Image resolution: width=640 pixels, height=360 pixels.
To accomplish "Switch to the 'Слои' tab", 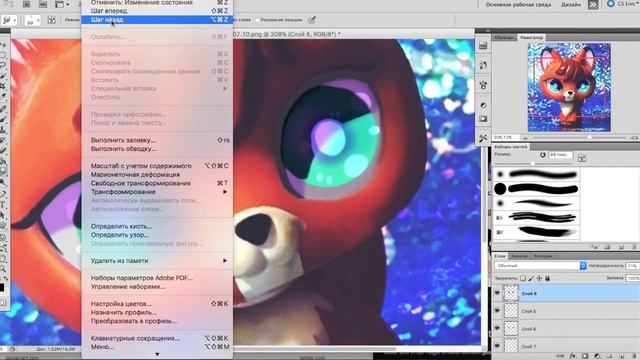I will 500,256.
